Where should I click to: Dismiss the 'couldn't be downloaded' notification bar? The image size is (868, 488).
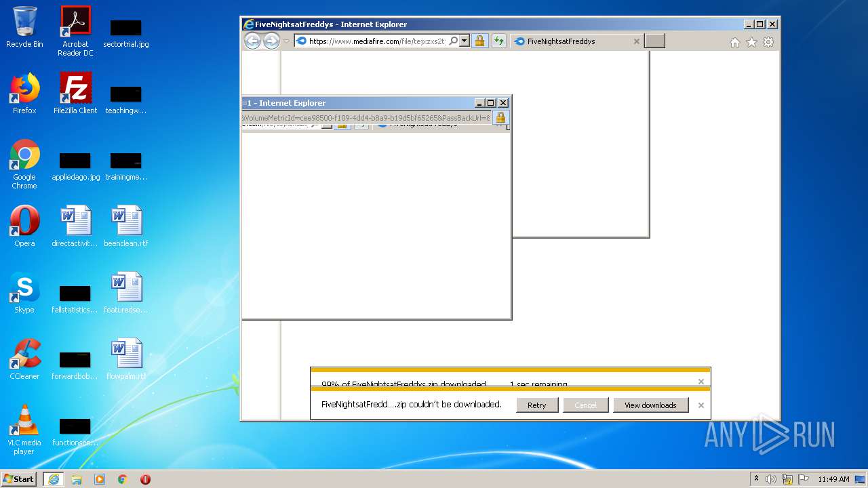[x=701, y=405]
